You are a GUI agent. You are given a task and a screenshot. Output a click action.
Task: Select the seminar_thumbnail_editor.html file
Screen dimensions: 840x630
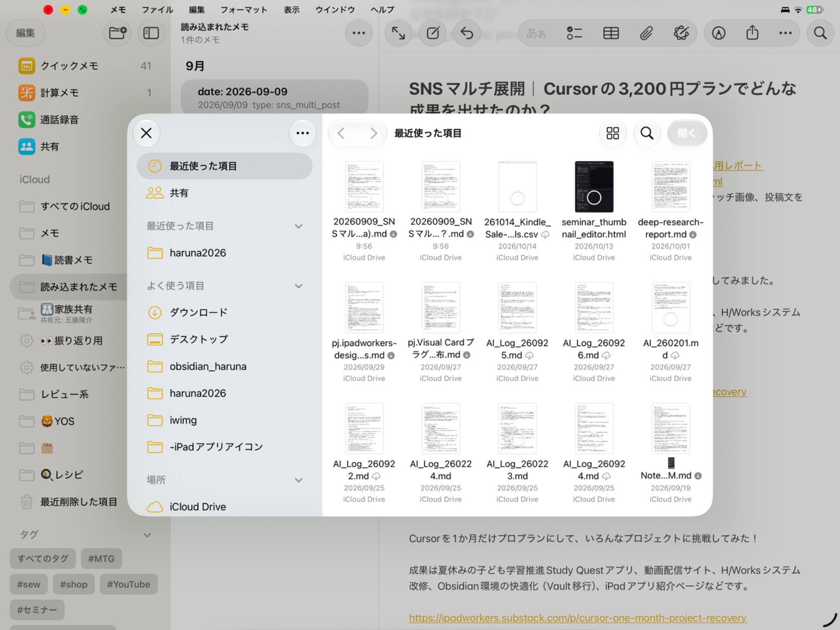click(594, 212)
